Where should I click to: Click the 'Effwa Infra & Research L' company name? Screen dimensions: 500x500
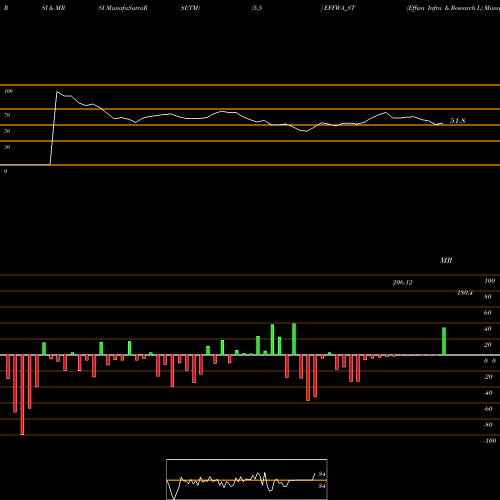pos(444,8)
